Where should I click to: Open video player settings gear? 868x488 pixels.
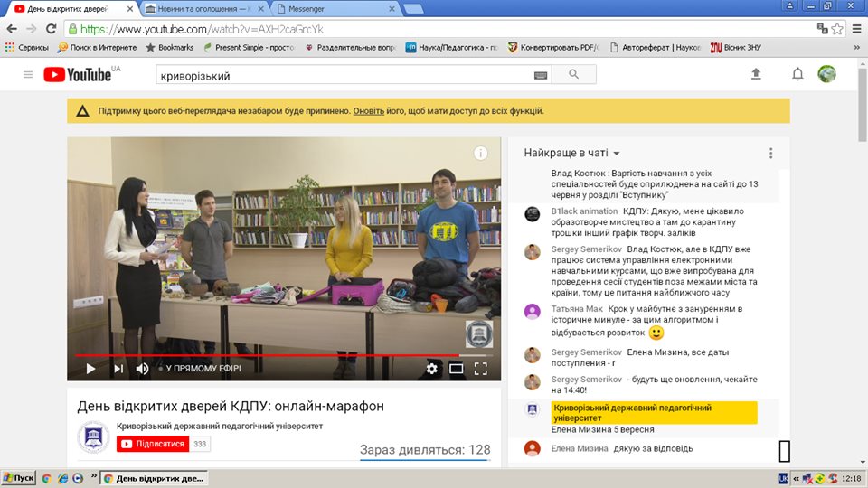pos(432,368)
